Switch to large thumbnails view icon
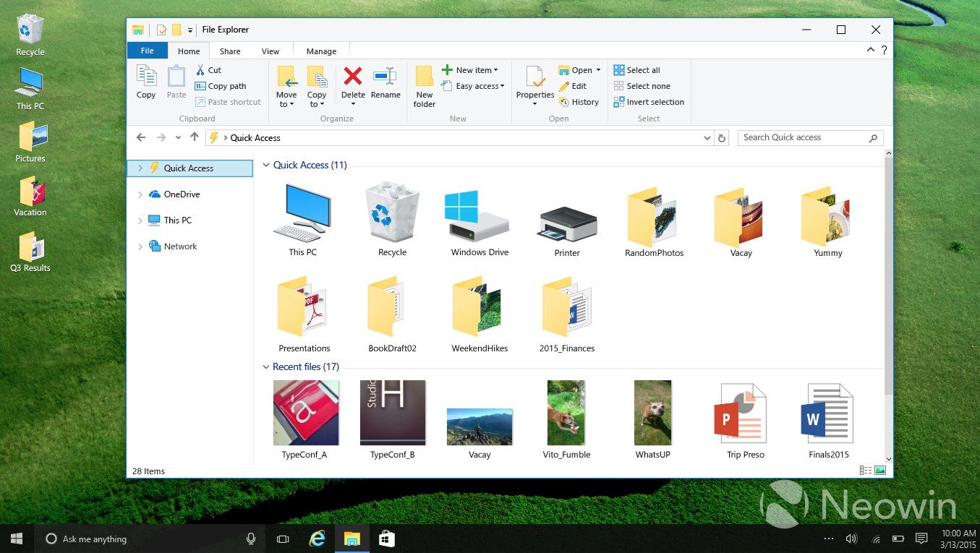 [x=880, y=471]
